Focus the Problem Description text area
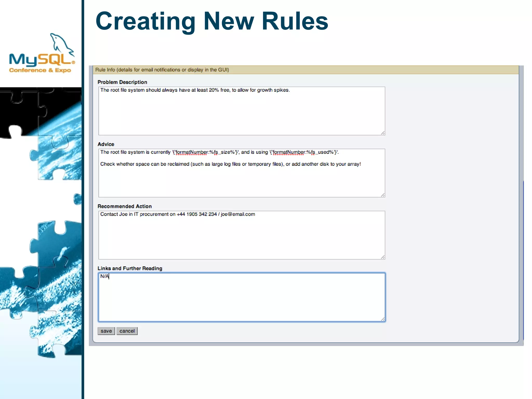The width and height of the screenshot is (532, 399). click(x=241, y=111)
